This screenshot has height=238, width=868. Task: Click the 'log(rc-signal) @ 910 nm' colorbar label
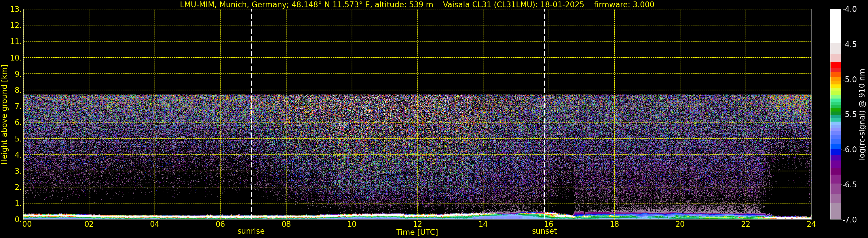coord(862,114)
